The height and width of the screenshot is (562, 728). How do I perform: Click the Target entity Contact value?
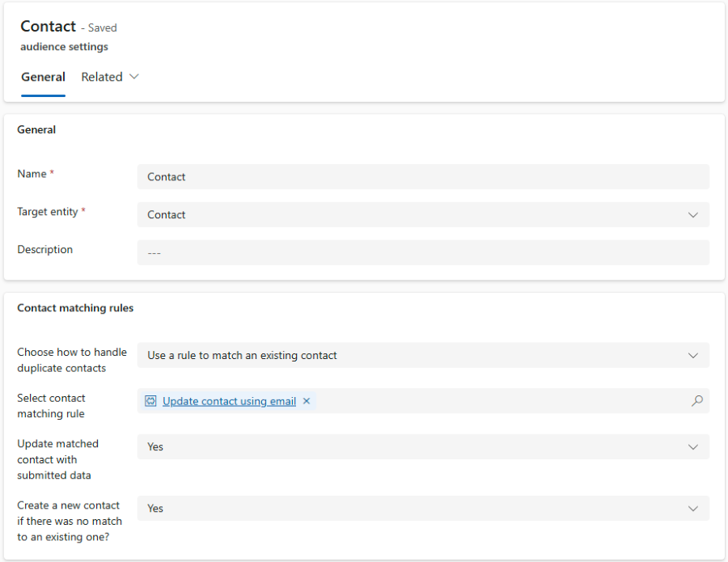[x=166, y=215]
